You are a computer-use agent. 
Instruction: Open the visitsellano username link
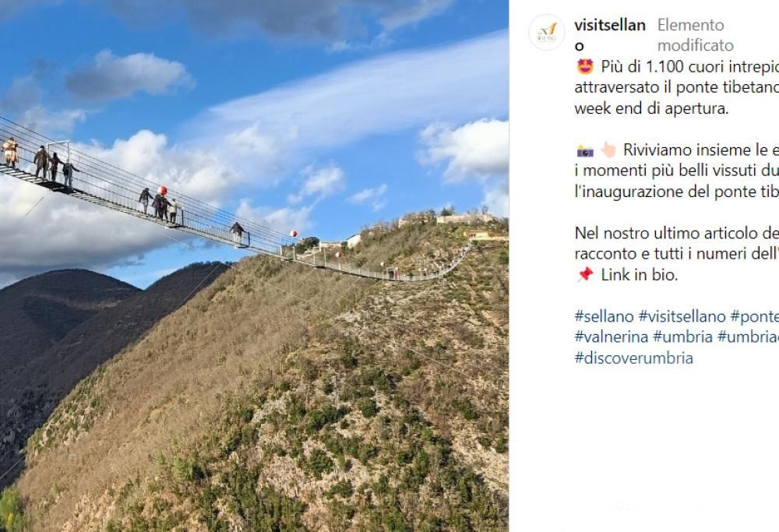[x=610, y=35]
